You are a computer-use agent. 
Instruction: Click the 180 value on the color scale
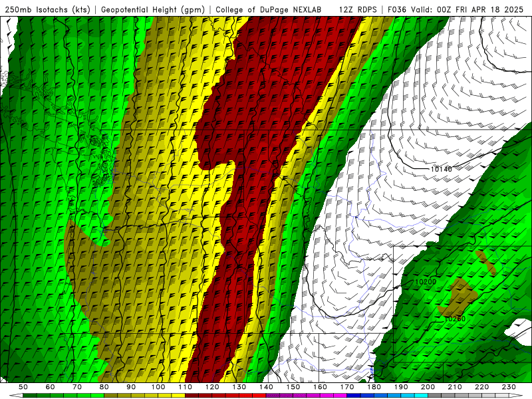point(374,387)
